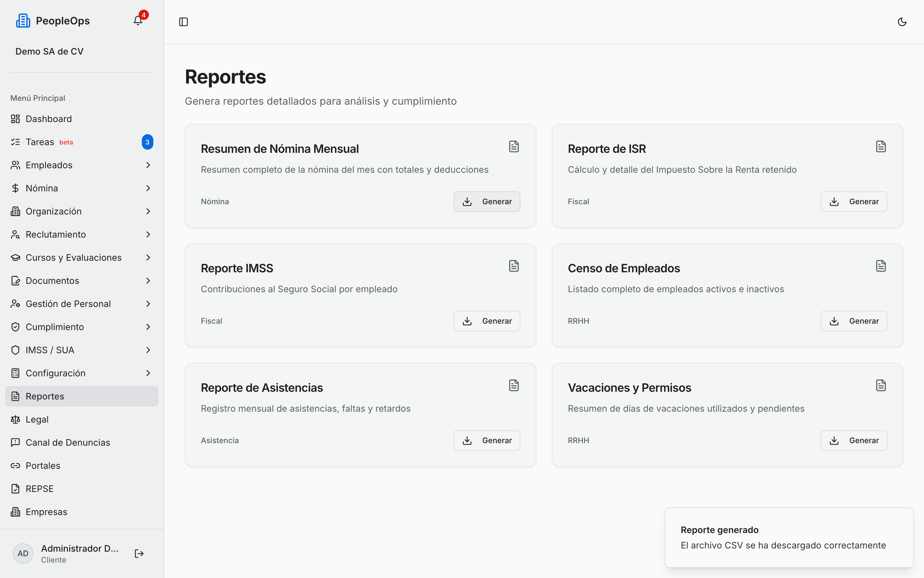Expand the Reclutamiento submenu chevron
Image resolution: width=924 pixels, height=578 pixels.
click(x=148, y=234)
